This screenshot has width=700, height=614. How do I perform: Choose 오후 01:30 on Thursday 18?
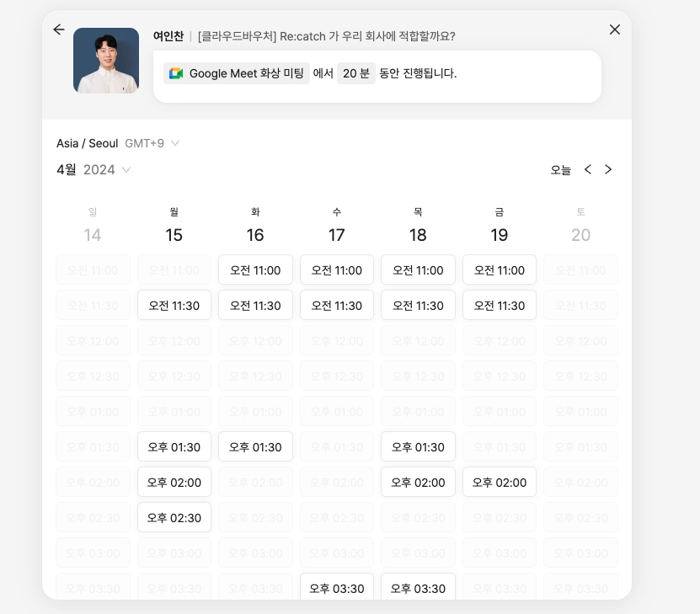[418, 446]
